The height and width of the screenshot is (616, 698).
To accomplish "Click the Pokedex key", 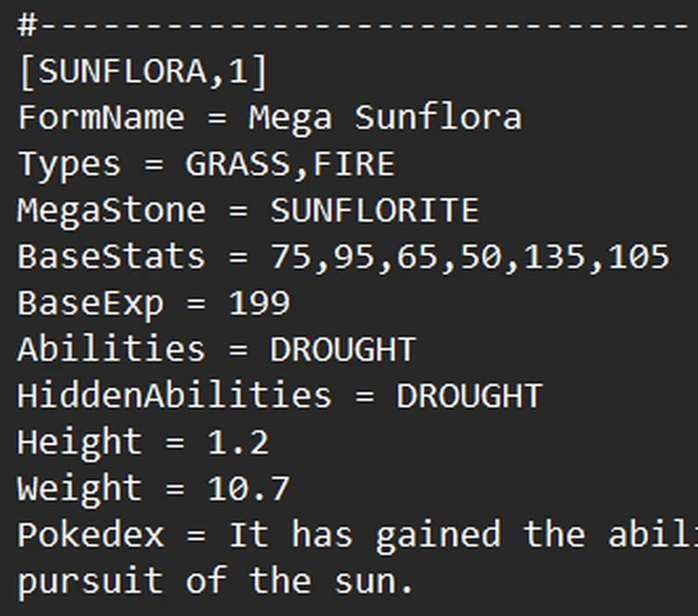I will click(x=90, y=535).
